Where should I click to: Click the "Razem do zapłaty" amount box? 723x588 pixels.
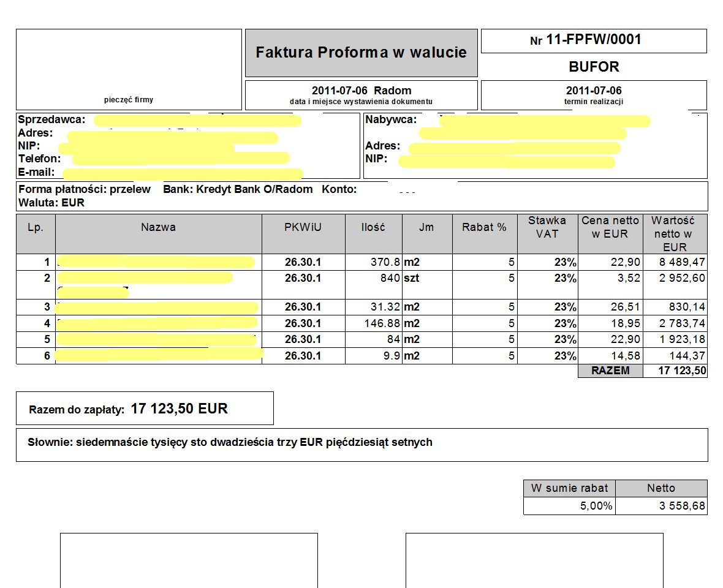(145, 409)
